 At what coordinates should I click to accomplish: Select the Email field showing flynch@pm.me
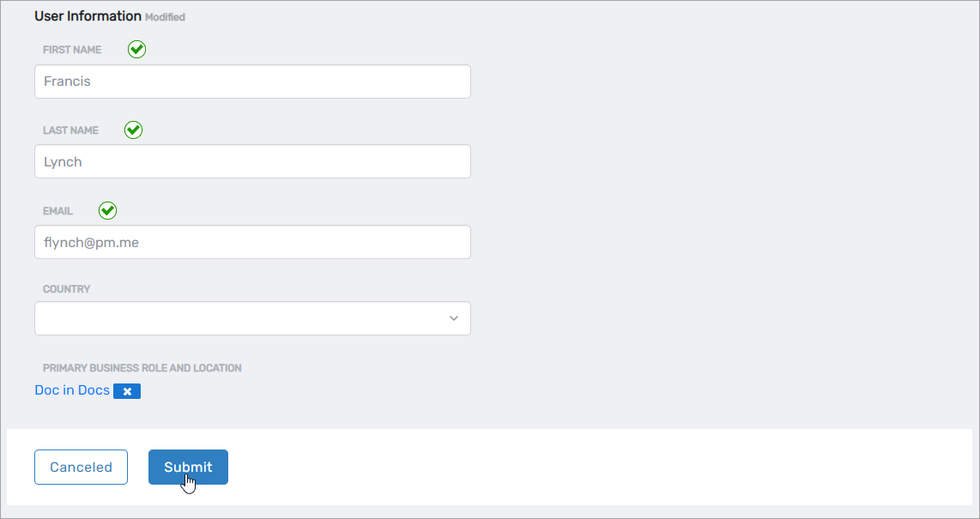(x=252, y=242)
